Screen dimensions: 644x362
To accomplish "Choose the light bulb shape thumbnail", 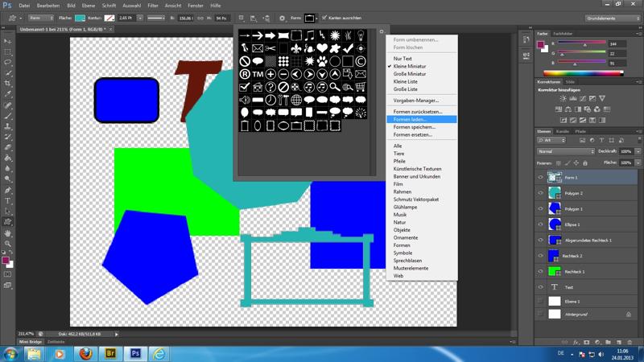I will tap(360, 35).
